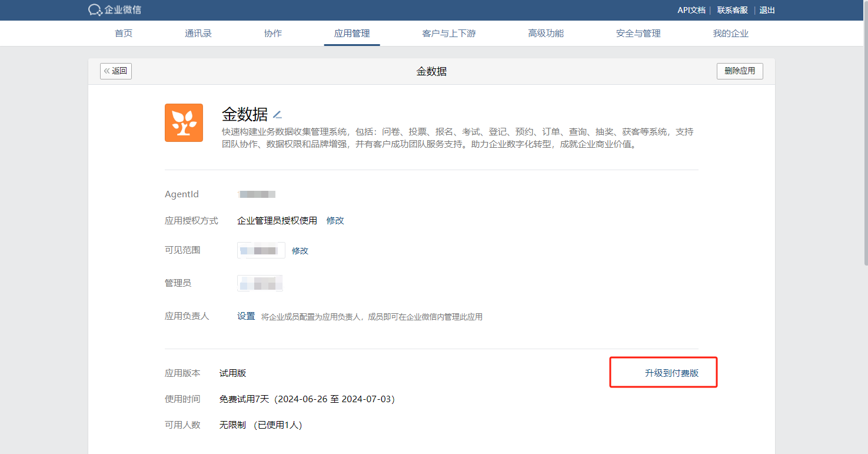The width and height of the screenshot is (868, 454).
Task: Click 修改 beside 可见范围
Action: click(300, 251)
